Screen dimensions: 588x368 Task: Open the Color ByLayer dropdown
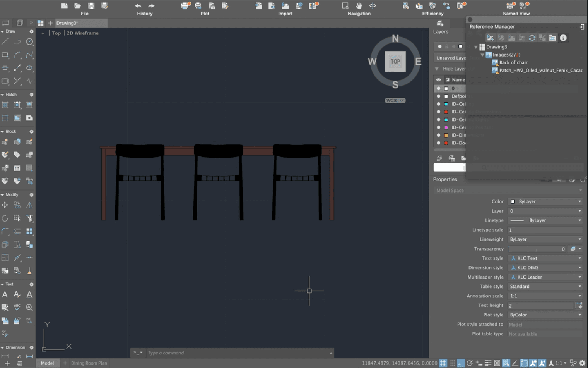(x=545, y=201)
